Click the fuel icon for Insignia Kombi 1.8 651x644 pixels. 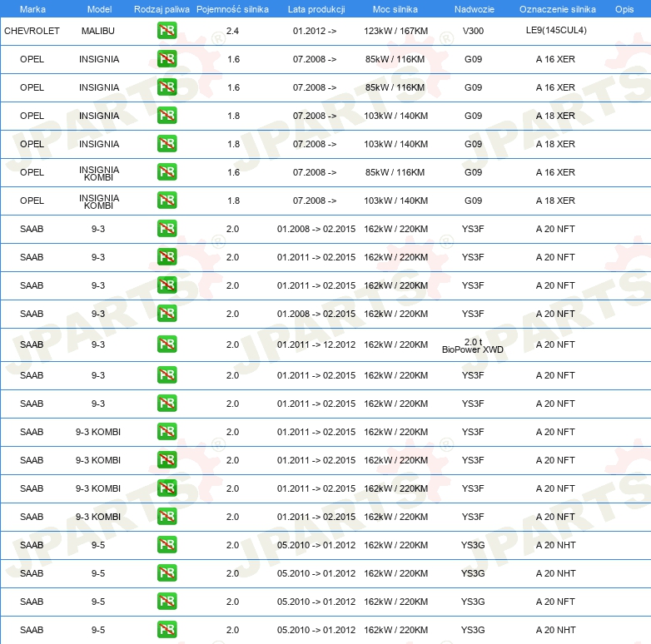167,201
